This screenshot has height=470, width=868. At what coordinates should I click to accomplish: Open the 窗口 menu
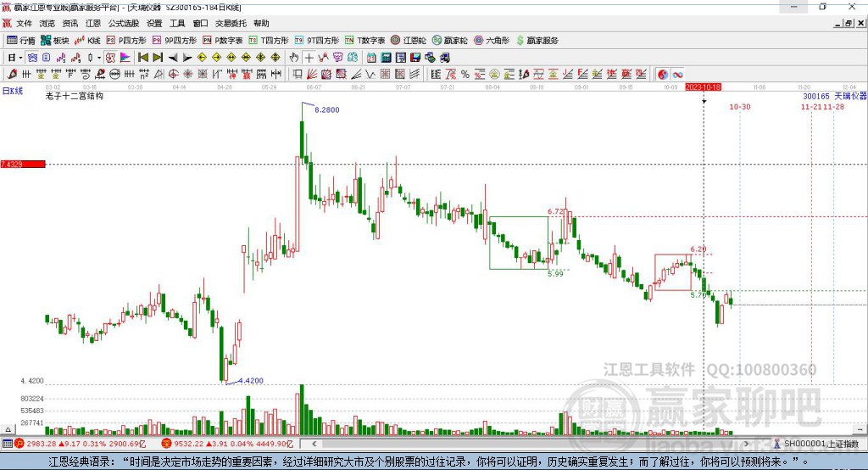[x=200, y=23]
